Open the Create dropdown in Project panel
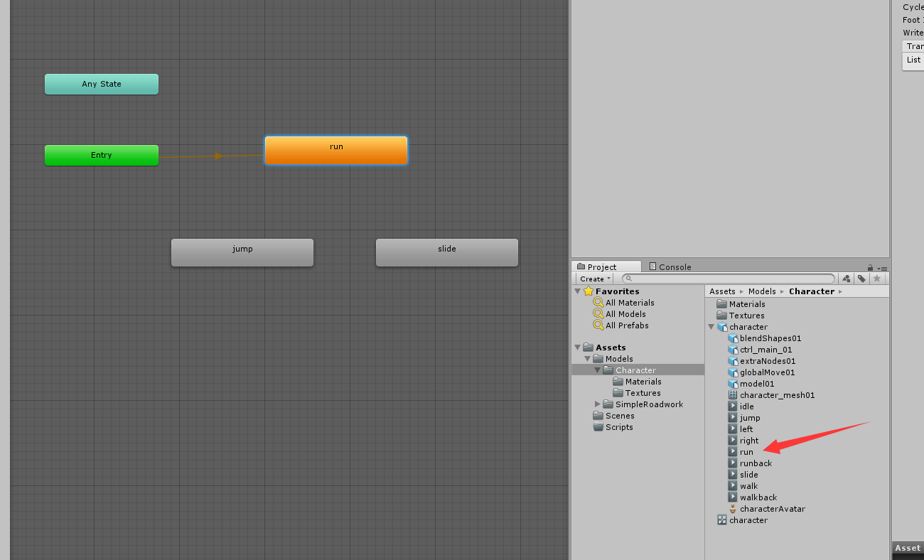Screen dimensions: 924x560 tap(595, 279)
